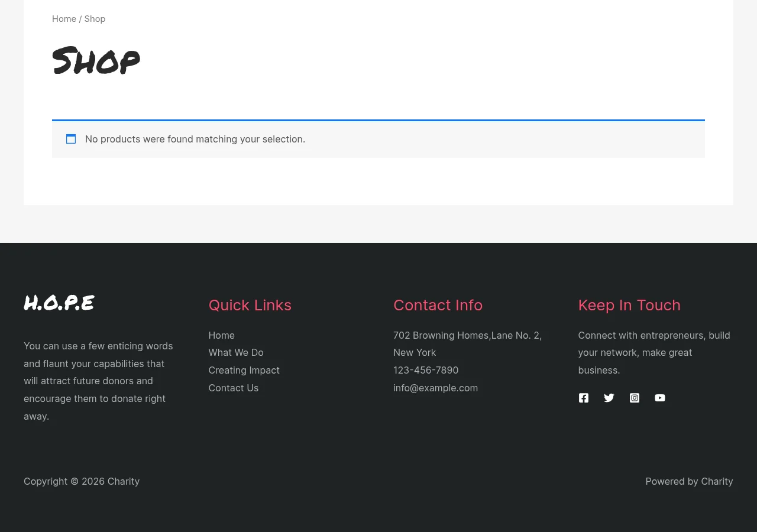757x532 pixels.
Task: Open the YouTube social icon
Action: 660,398
